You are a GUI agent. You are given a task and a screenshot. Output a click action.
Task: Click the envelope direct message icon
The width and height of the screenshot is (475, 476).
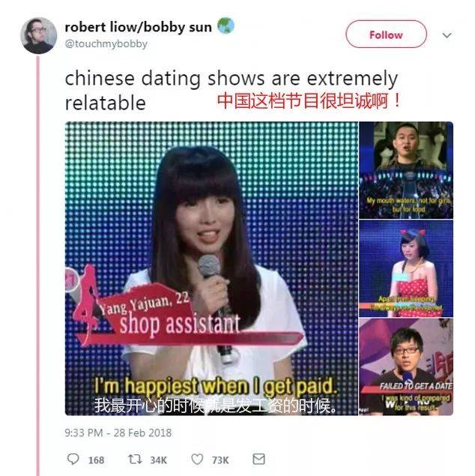[258, 459]
